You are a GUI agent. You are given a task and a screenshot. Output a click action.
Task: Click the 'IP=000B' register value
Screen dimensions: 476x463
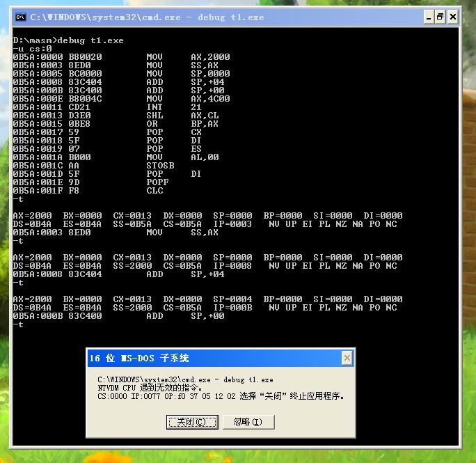click(x=232, y=308)
